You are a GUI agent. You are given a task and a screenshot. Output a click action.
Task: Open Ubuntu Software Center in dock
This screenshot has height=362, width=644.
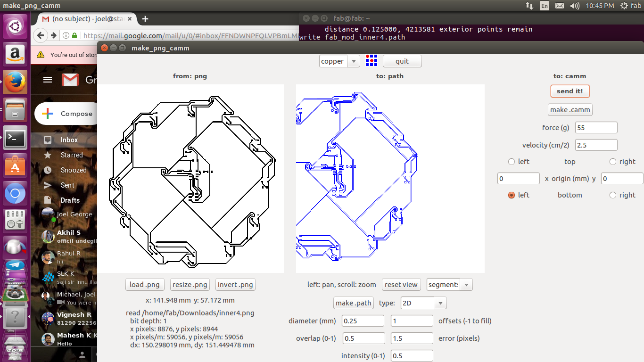15,166
